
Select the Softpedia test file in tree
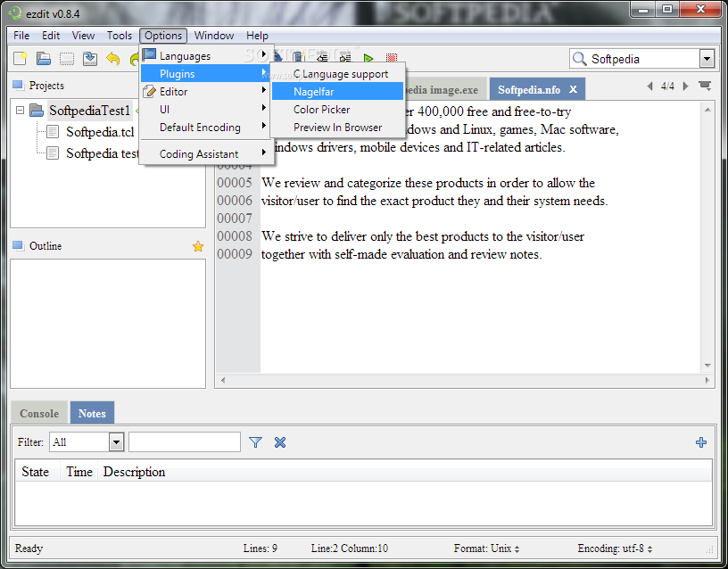point(102,153)
